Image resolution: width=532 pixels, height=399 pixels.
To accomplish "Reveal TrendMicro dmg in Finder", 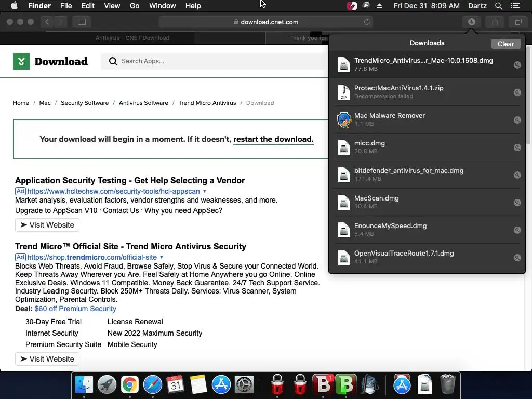I will click(x=517, y=65).
